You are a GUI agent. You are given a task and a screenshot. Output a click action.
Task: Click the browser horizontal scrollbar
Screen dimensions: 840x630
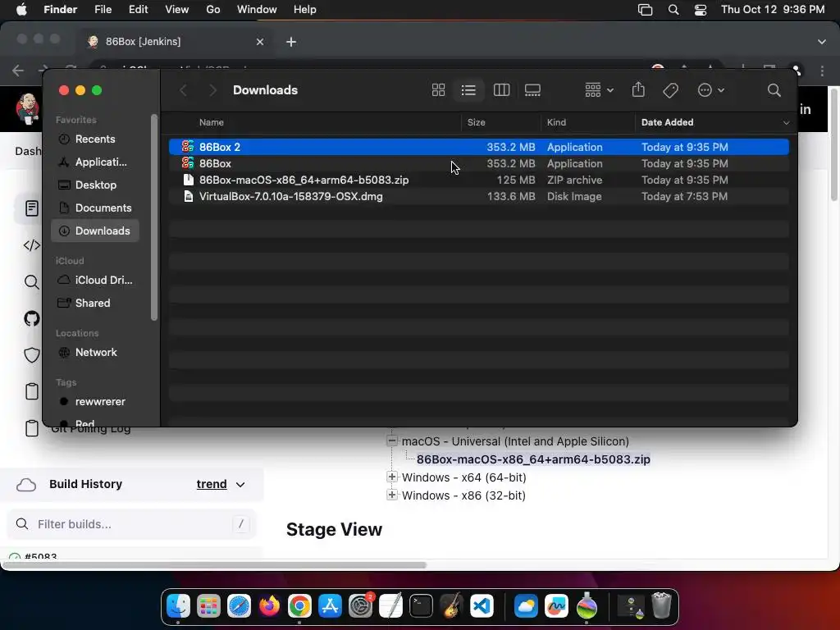click(x=214, y=565)
